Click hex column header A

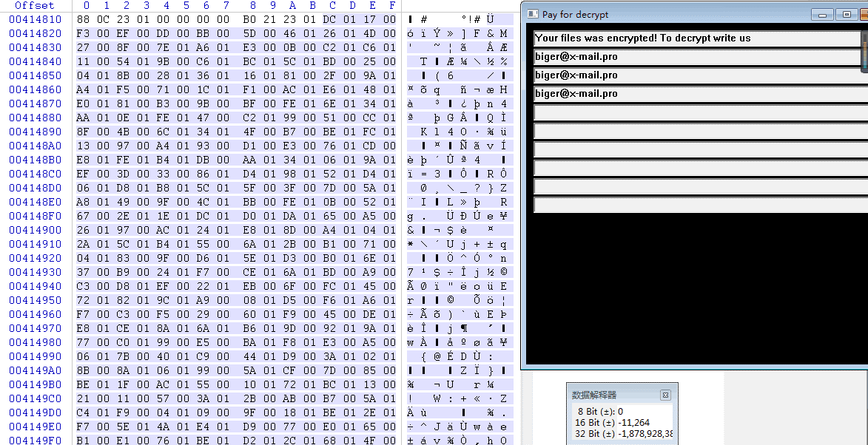point(293,5)
